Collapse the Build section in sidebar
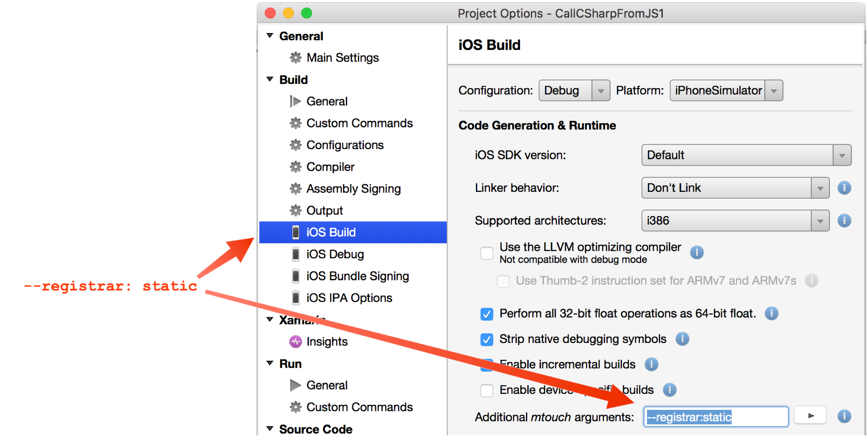868x437 pixels. [270, 80]
